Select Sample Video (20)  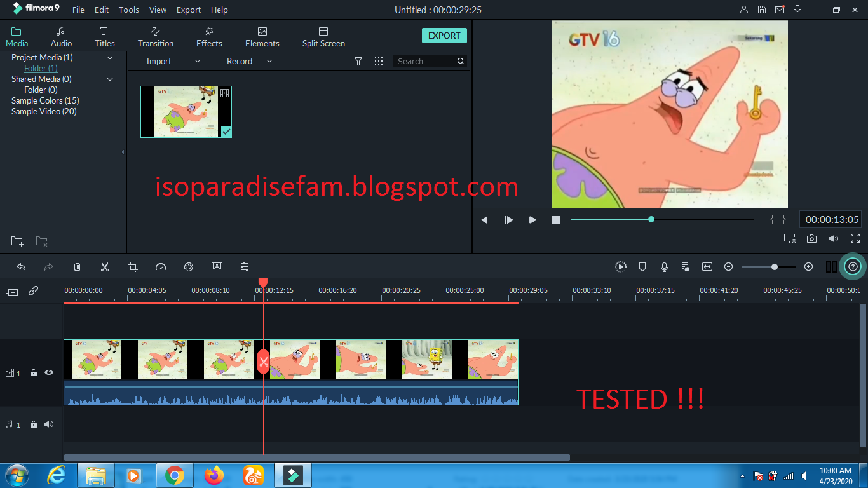(x=44, y=111)
